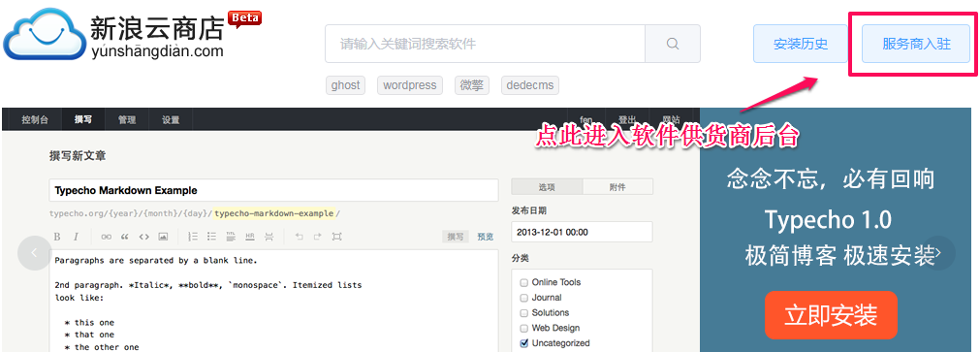Image resolution: width=980 pixels, height=352 pixels.
Task: Click the 新浪云商店 cloud logo
Action: (45, 34)
